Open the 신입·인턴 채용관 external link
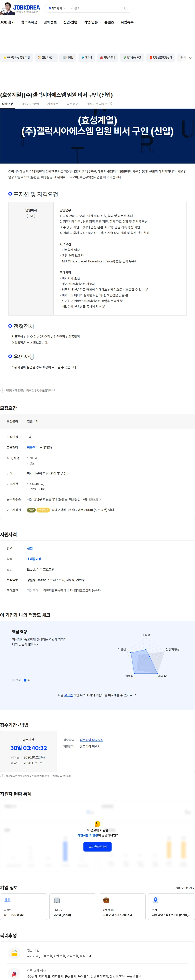 point(99,104)
